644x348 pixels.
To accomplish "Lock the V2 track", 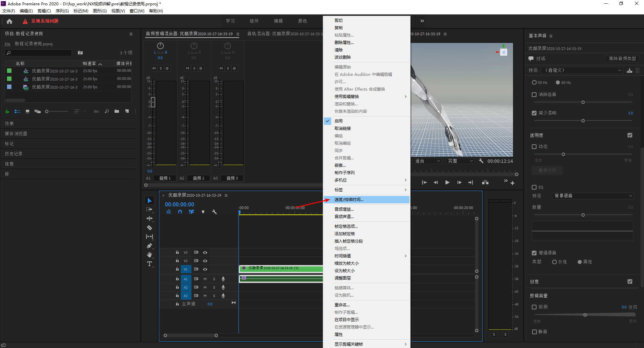I will tap(177, 260).
